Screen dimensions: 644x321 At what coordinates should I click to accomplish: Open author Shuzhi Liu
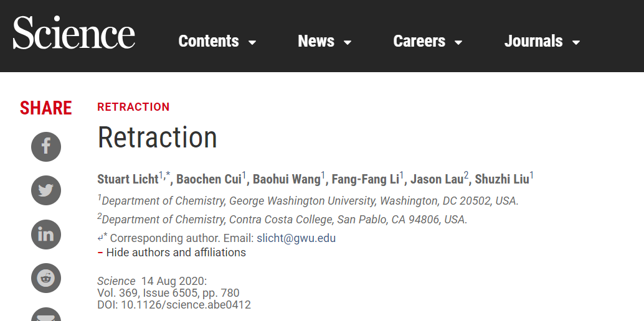tap(502, 179)
